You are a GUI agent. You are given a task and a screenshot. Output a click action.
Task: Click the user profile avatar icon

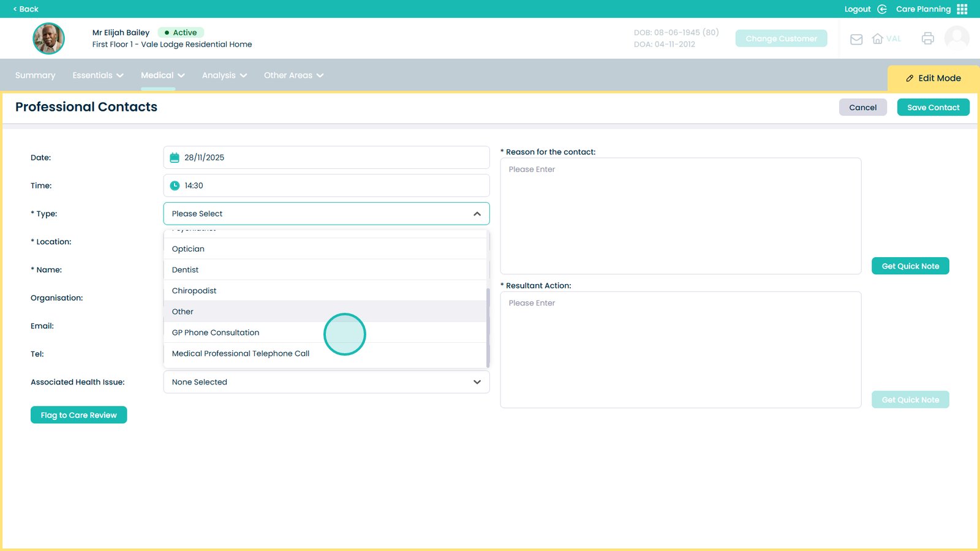pos(957,38)
